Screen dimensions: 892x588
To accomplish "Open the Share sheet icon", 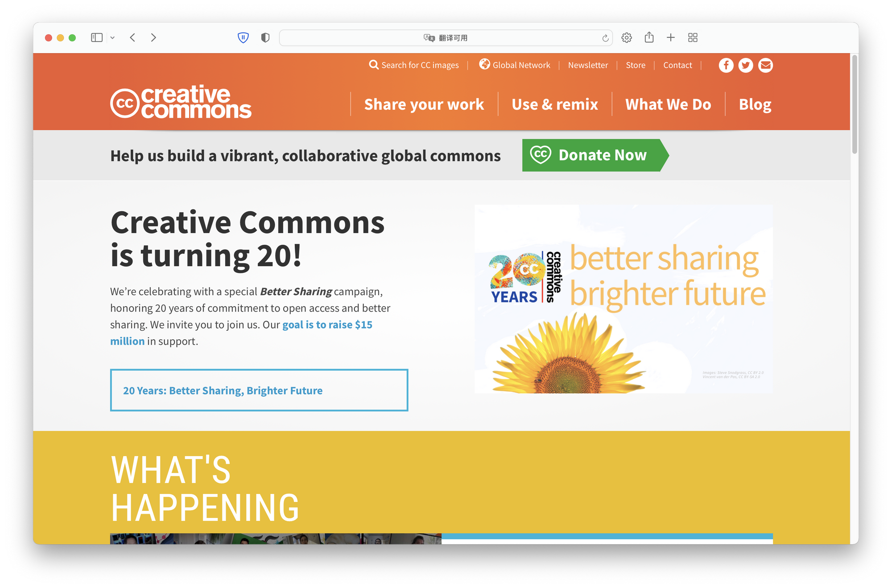I will (x=649, y=37).
